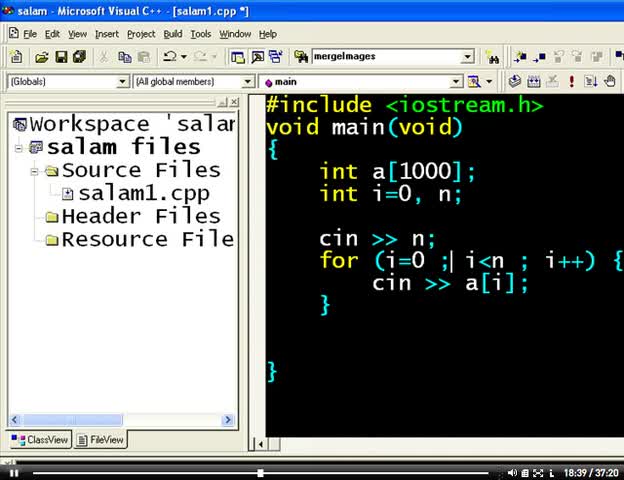Open the mergeImages find combo box dropdown
Viewport: 624px width, 480px height.
[x=468, y=57]
